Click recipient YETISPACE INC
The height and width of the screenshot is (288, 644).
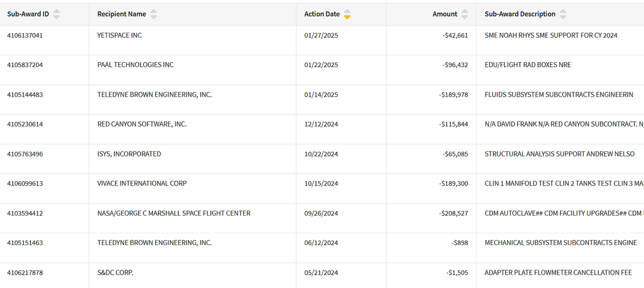pos(120,35)
